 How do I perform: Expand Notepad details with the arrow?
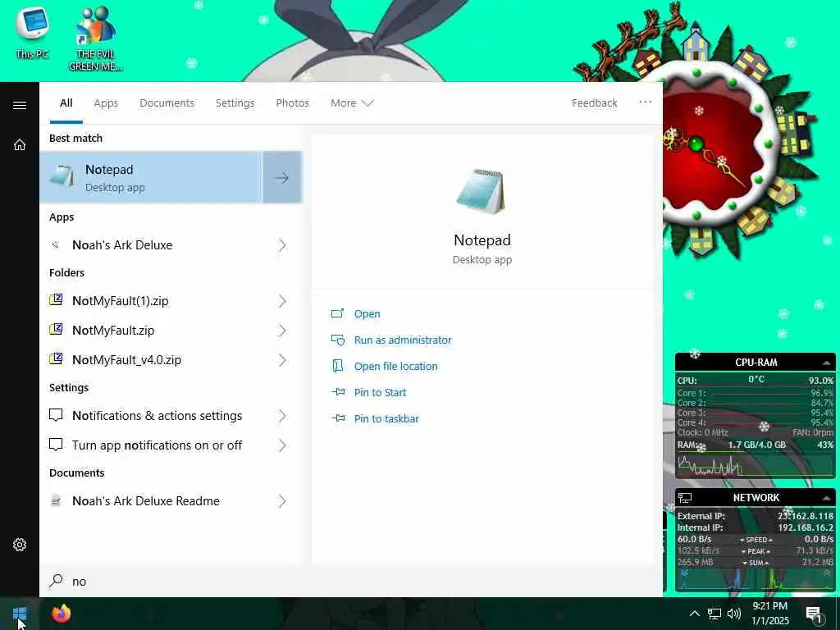(x=282, y=177)
